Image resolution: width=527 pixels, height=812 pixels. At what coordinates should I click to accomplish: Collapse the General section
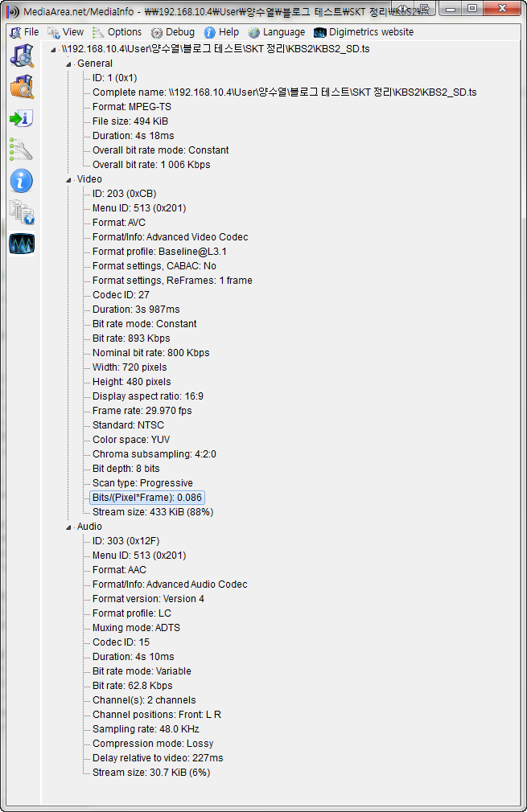pyautogui.click(x=68, y=64)
